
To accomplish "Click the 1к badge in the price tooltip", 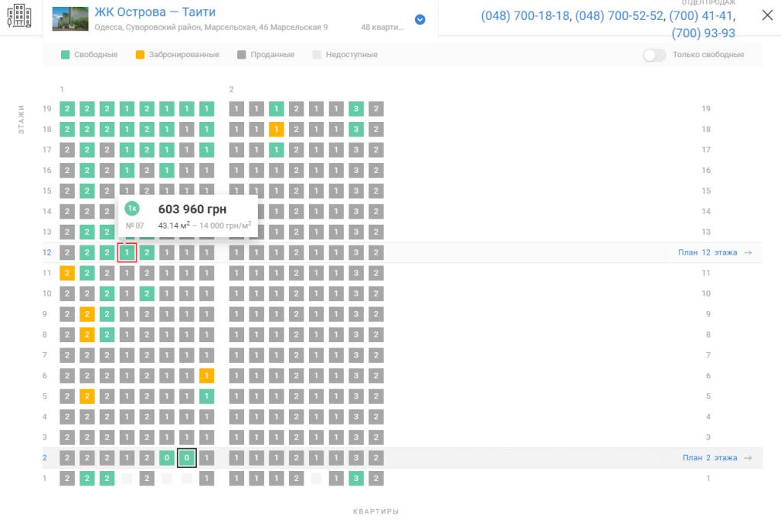I will coord(132,209).
